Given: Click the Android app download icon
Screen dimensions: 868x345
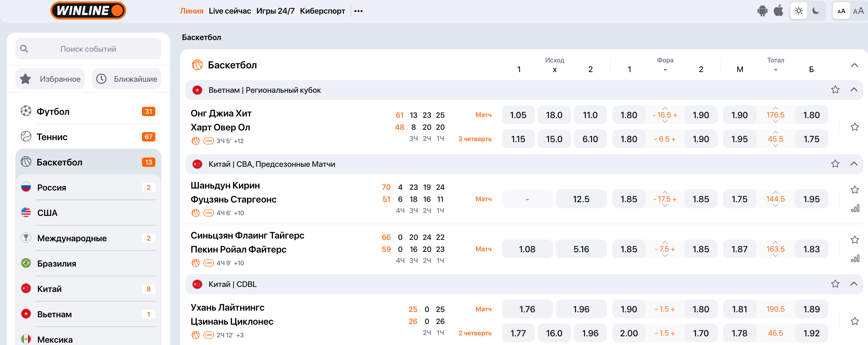Looking at the screenshot, I should coord(762,11).
